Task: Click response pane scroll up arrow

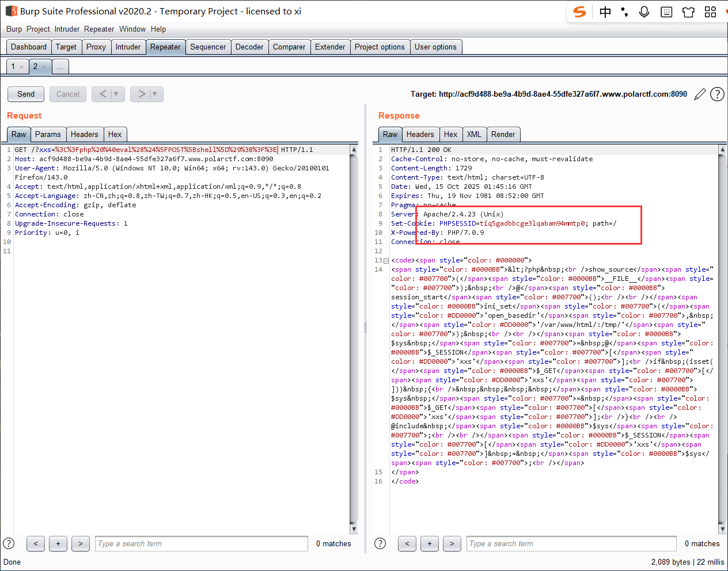Action: (722, 150)
